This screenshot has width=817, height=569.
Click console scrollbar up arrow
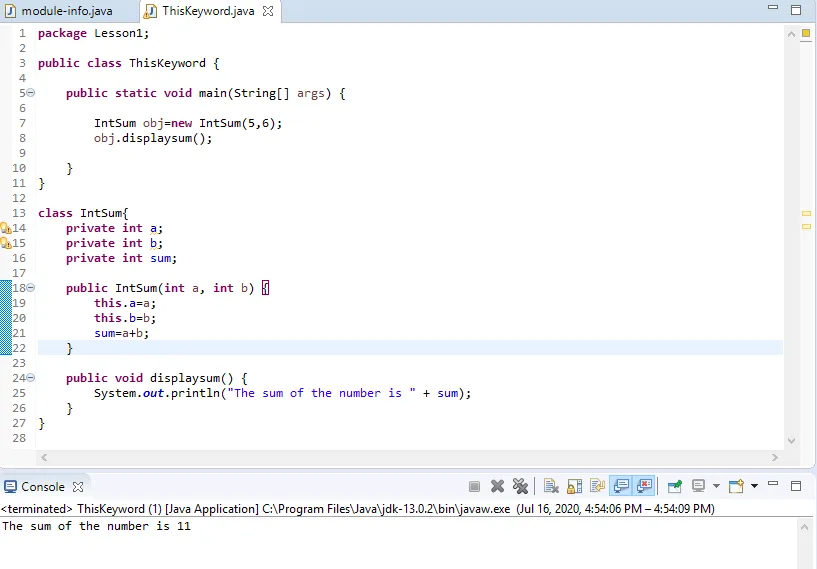click(804, 527)
